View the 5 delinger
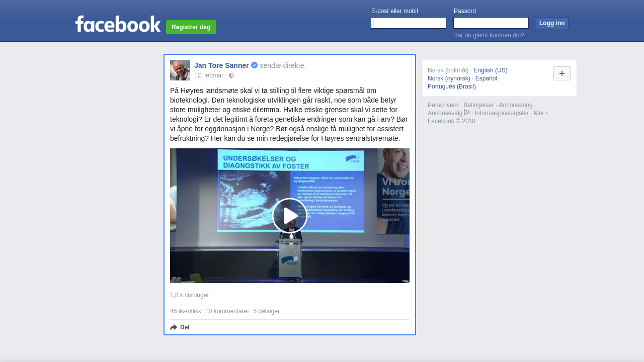The height and width of the screenshot is (362, 644). tap(266, 311)
